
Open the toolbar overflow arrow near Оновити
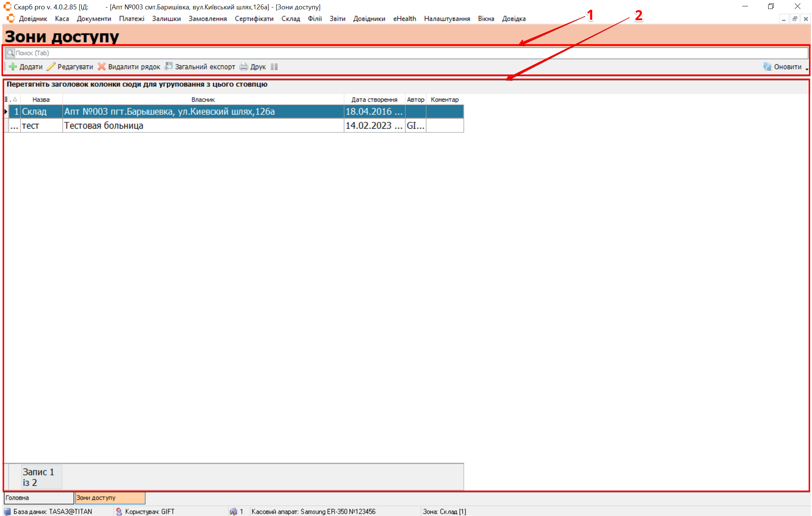click(807, 70)
